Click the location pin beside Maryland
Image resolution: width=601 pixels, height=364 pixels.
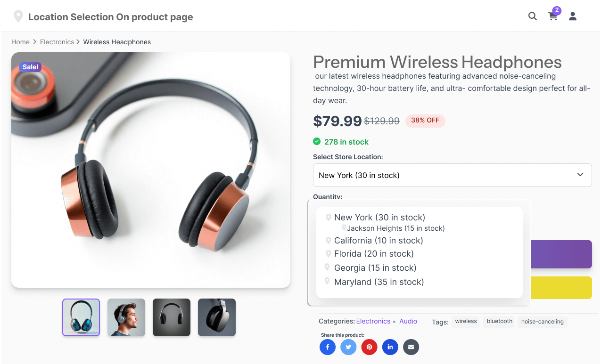click(x=328, y=281)
